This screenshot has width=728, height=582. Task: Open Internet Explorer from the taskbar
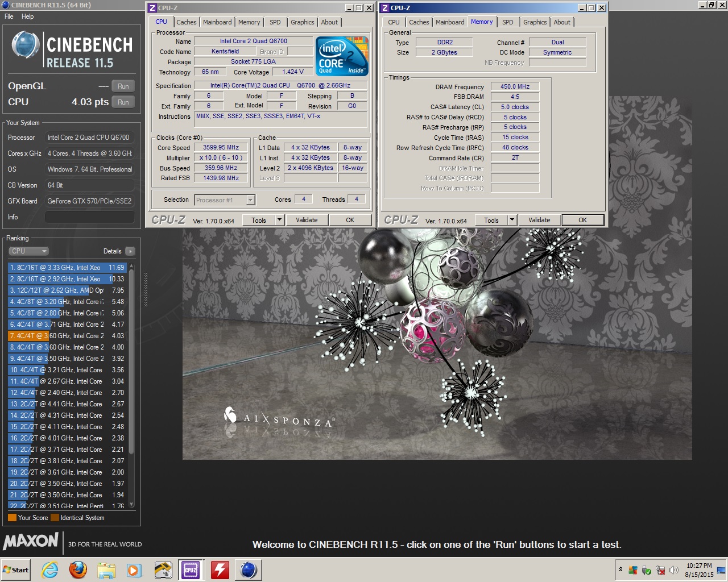click(x=50, y=570)
